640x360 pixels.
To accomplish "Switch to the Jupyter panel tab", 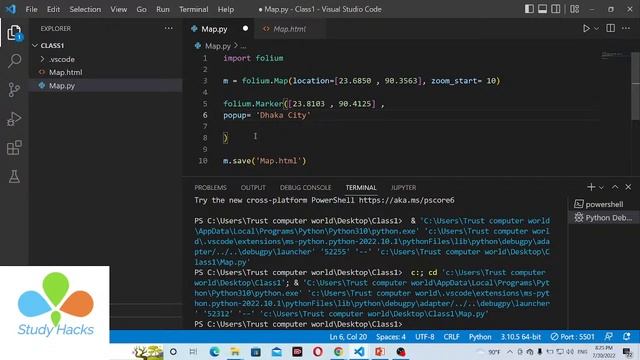I will pyautogui.click(x=403, y=187).
